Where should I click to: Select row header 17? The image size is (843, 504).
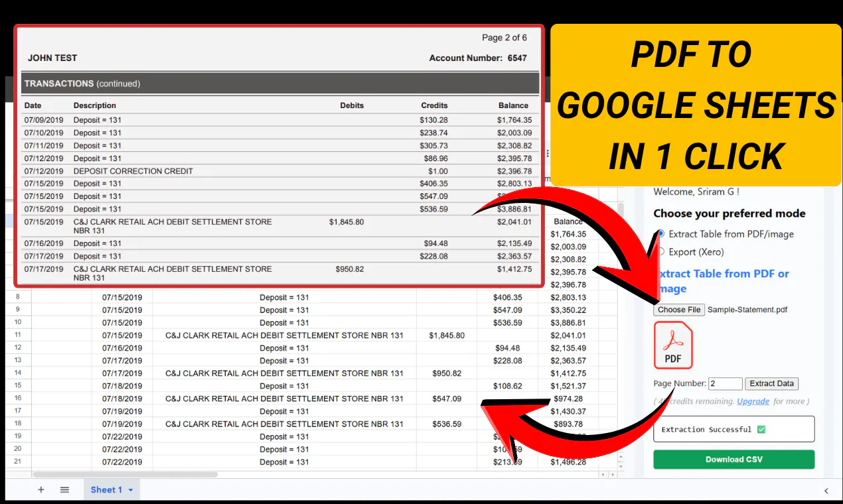(18, 411)
